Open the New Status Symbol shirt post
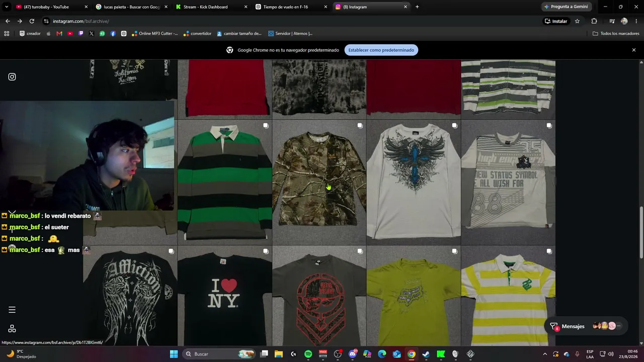 tap(508, 182)
